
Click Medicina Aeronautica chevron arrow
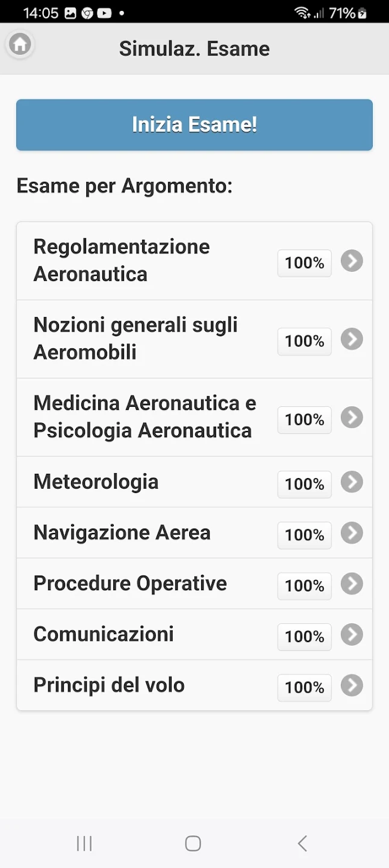(352, 418)
